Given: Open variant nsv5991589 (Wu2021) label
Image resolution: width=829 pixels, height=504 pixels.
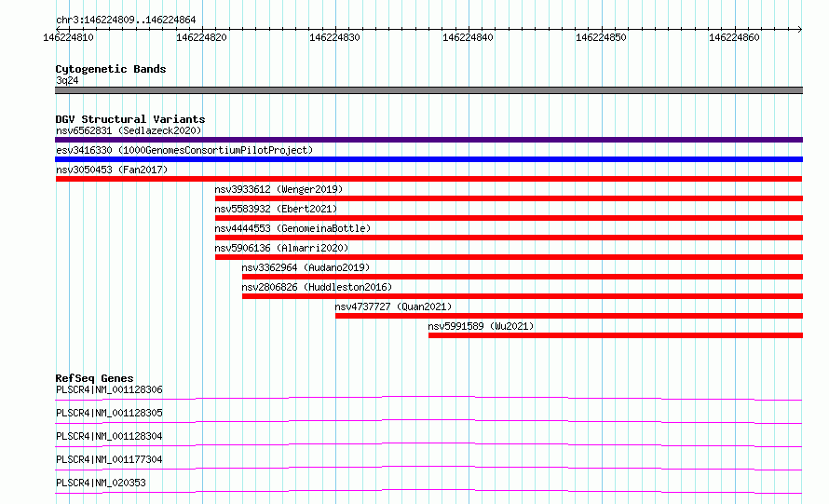Looking at the screenshot, I should click(481, 326).
